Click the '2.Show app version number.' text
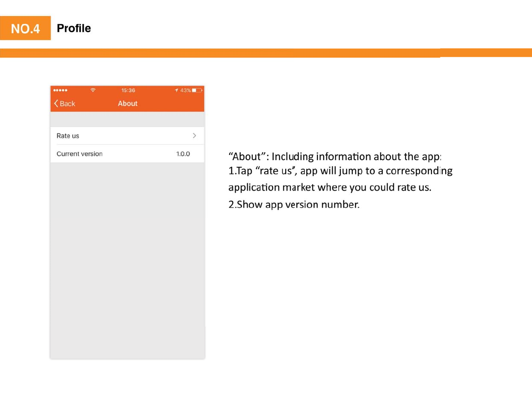Image resolution: width=532 pixels, height=400 pixels. 294,204
